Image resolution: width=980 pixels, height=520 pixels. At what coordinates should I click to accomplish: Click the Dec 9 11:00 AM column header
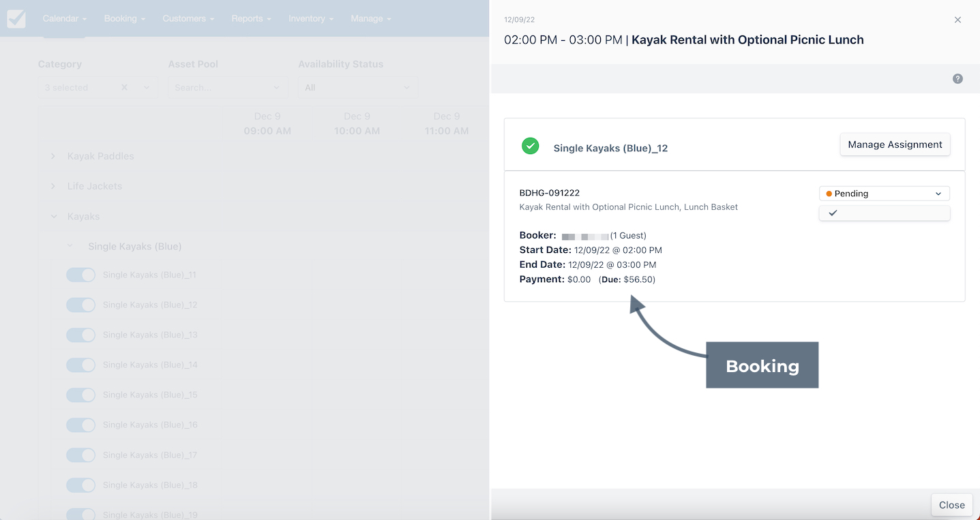pos(447,123)
